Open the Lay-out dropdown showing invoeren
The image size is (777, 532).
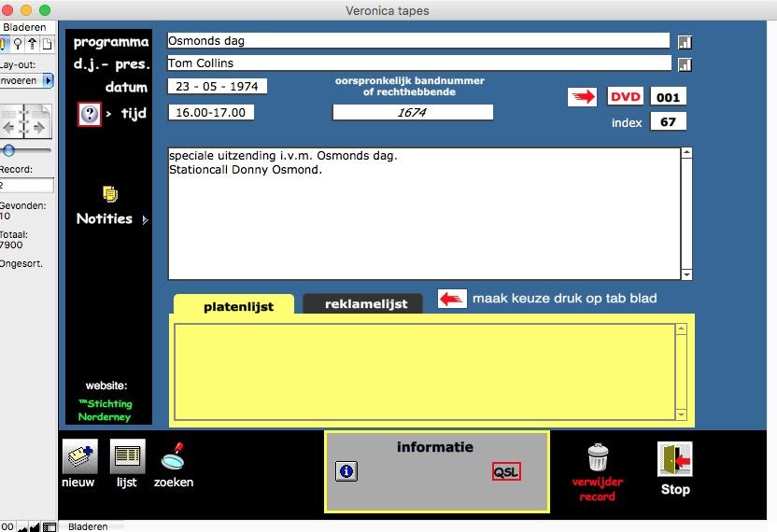click(x=26, y=81)
